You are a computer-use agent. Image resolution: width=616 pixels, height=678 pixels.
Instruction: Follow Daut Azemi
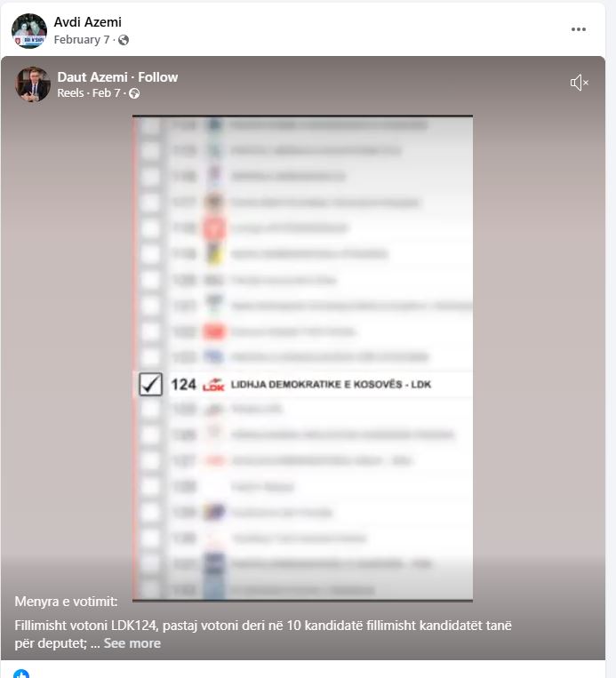(158, 77)
